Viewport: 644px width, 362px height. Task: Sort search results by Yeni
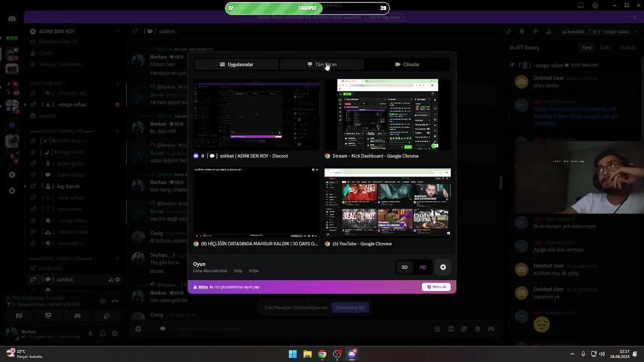[x=587, y=48]
